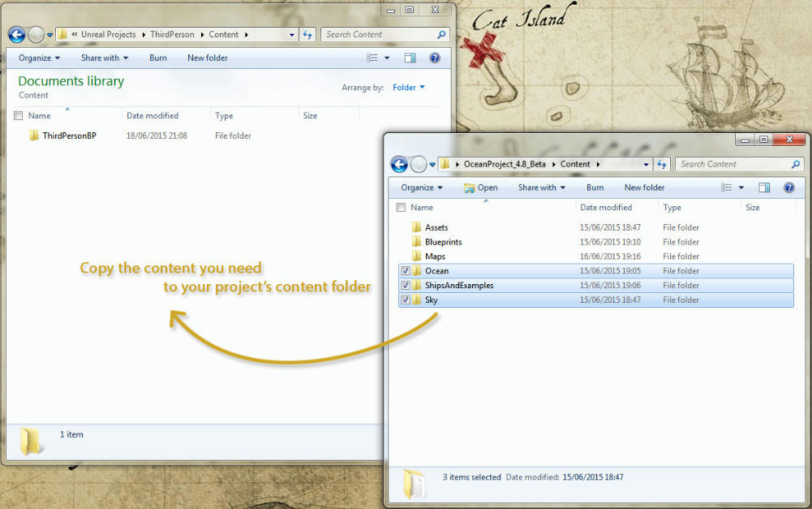Click Burn in the OceanProject toolbar

pyautogui.click(x=595, y=188)
